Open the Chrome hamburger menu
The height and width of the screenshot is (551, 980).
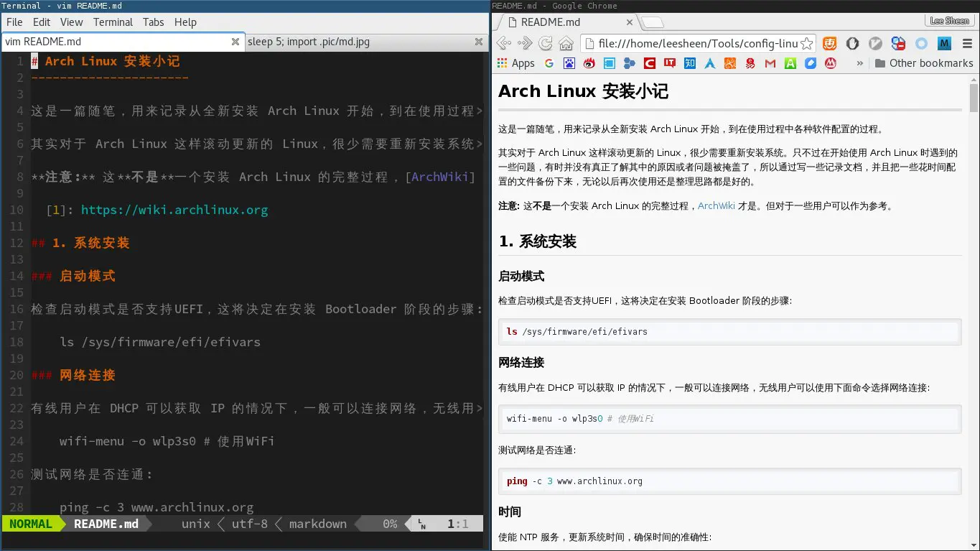(x=968, y=43)
